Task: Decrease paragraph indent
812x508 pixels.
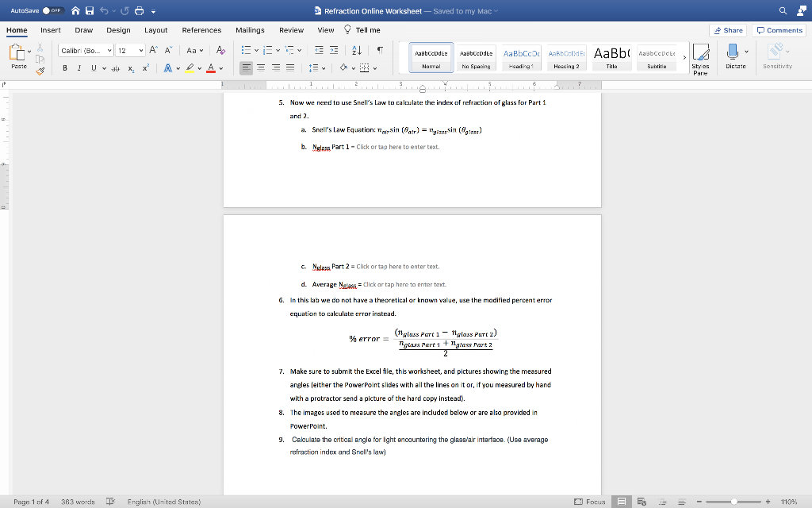Action: click(319, 50)
